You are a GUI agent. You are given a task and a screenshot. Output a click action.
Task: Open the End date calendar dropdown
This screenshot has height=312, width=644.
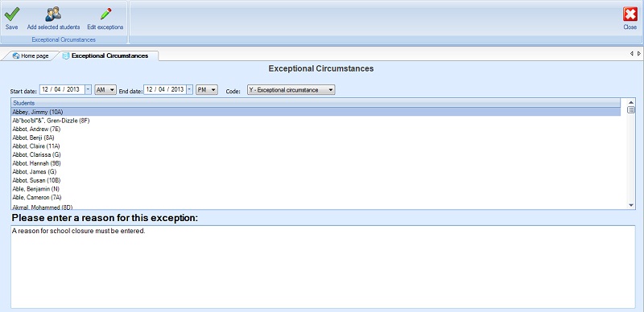[189, 89]
